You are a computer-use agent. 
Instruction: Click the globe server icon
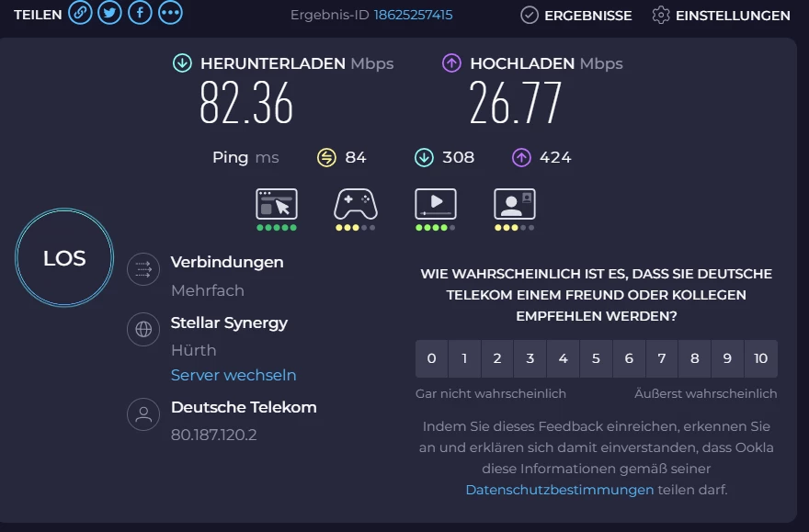[x=143, y=329]
